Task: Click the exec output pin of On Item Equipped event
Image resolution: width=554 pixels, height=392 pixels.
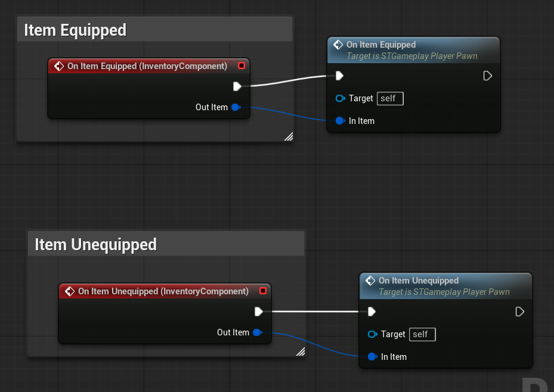Action: tap(237, 86)
